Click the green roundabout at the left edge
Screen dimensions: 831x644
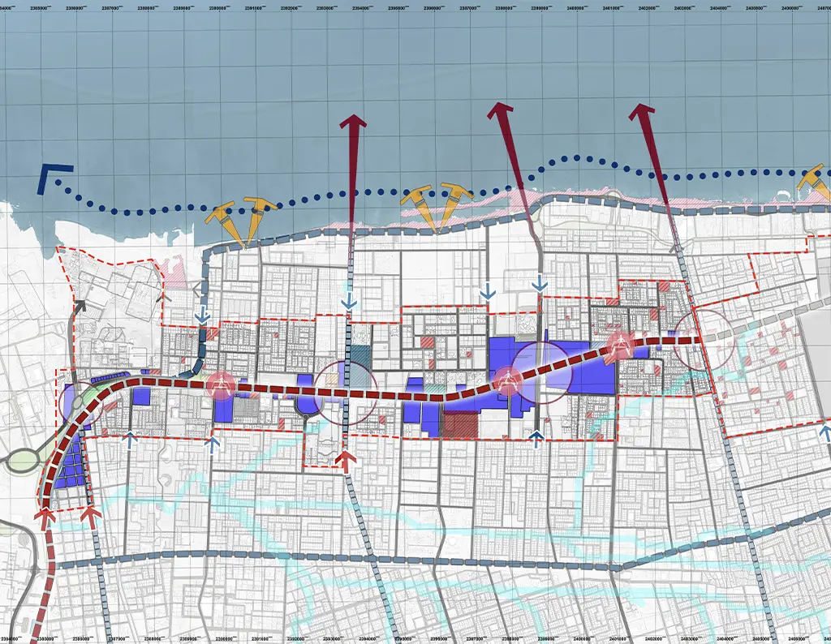click(22, 459)
